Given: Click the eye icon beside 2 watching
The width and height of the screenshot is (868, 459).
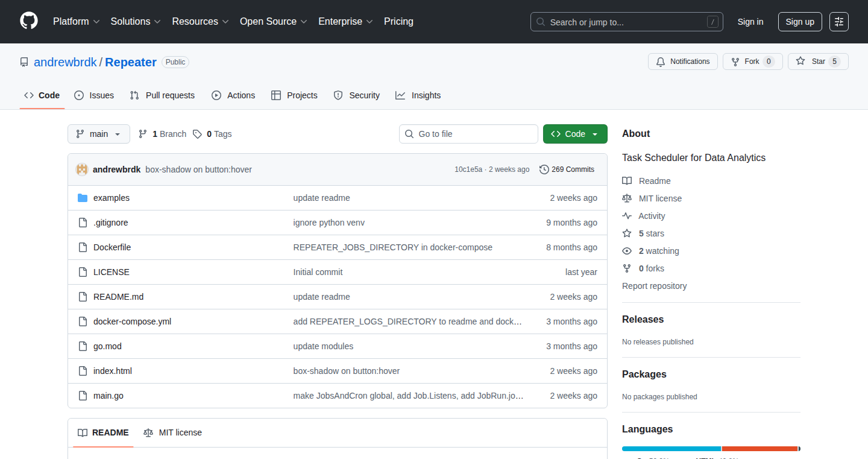Looking at the screenshot, I should 627,251.
